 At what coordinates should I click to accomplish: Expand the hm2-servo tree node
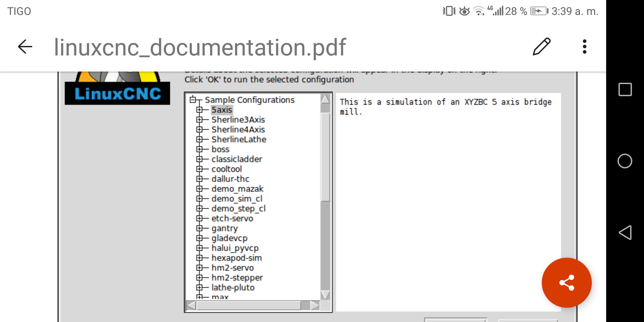pos(199,267)
